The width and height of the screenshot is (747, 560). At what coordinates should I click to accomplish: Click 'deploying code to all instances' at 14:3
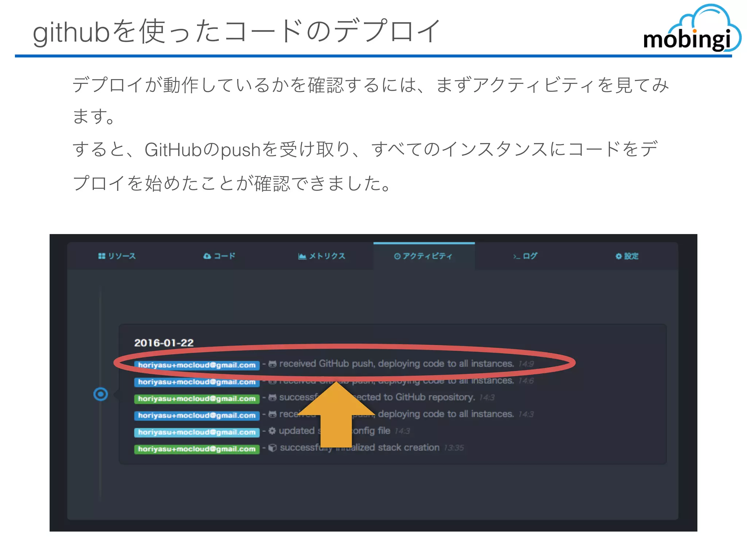click(446, 414)
